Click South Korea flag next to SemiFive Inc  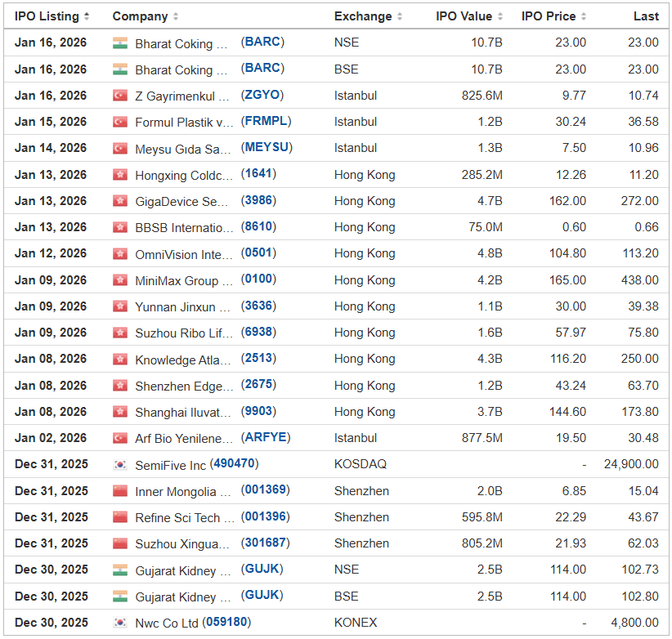(120, 464)
